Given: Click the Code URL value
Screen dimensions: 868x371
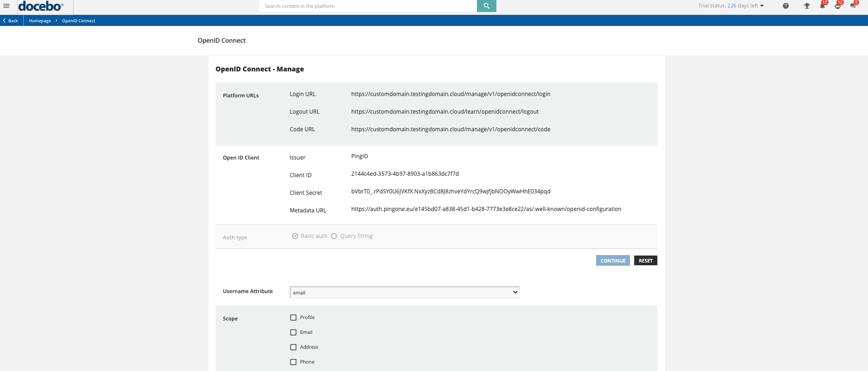Looking at the screenshot, I should coord(450,129).
